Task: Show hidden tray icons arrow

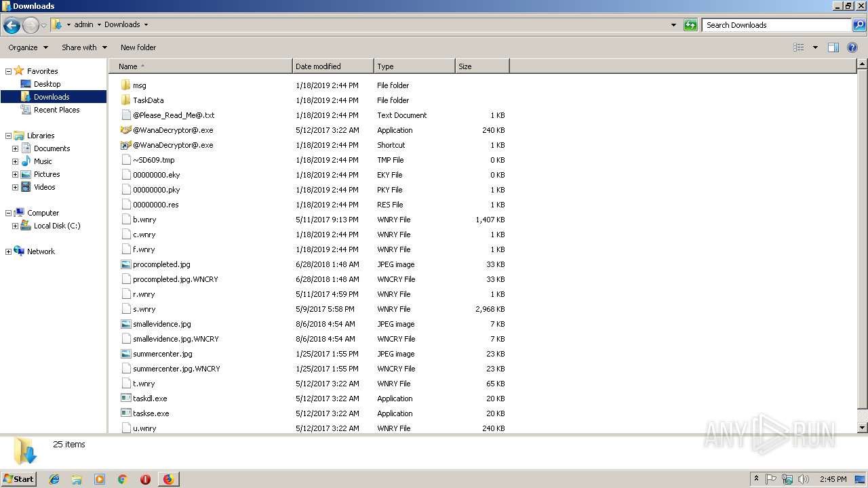Action: [x=756, y=479]
